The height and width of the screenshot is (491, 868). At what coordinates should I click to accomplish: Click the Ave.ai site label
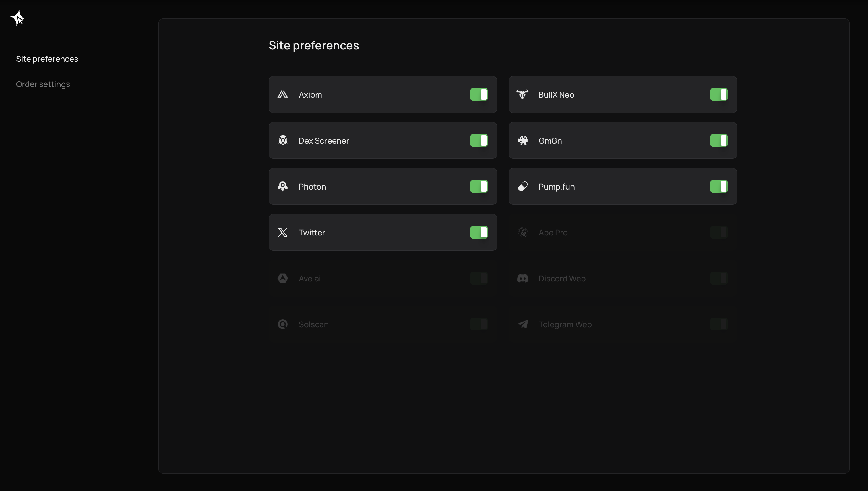[309, 279]
